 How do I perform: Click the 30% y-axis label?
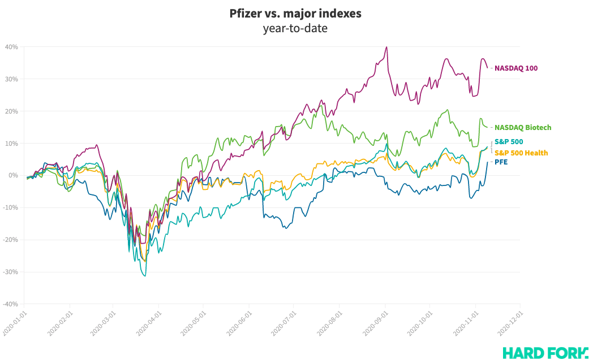tap(12, 79)
